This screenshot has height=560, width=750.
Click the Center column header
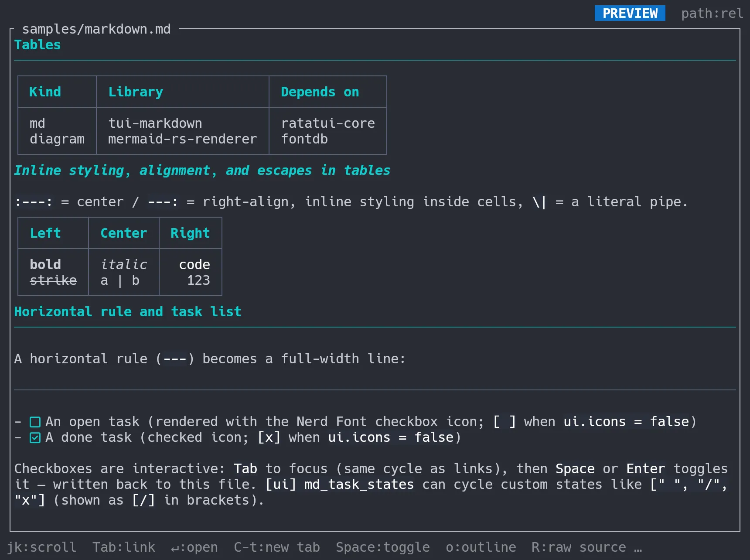pyautogui.click(x=124, y=233)
